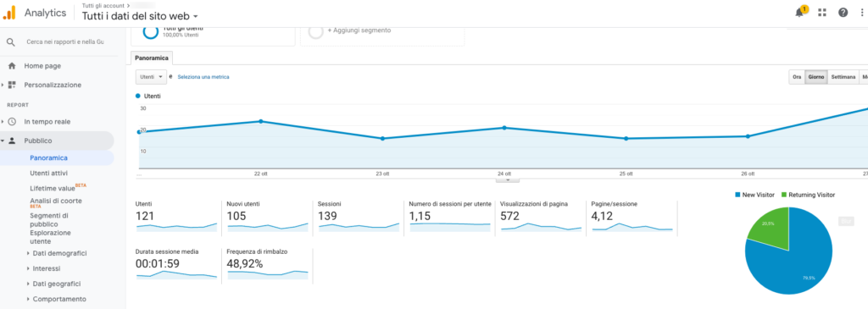868x309 pixels.
Task: Click the Utenti 121 metric sparkline
Action: click(176, 226)
